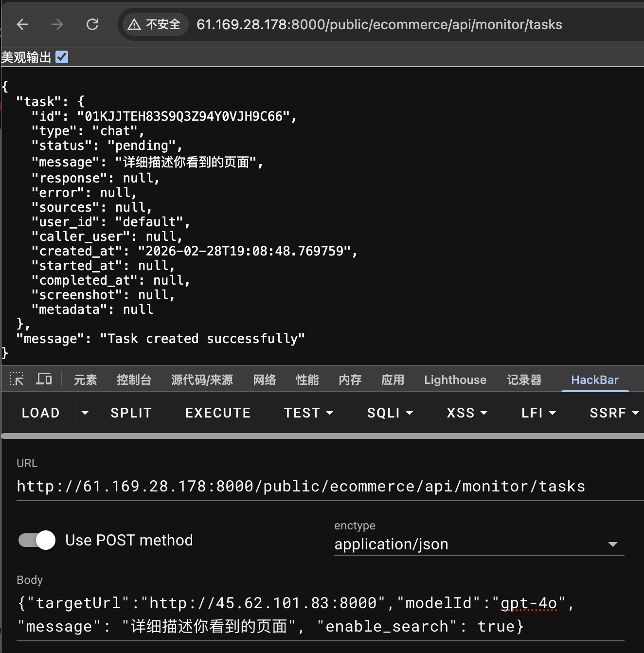Click the SPLIT button
Screen dimensions: 644x653
(131, 412)
